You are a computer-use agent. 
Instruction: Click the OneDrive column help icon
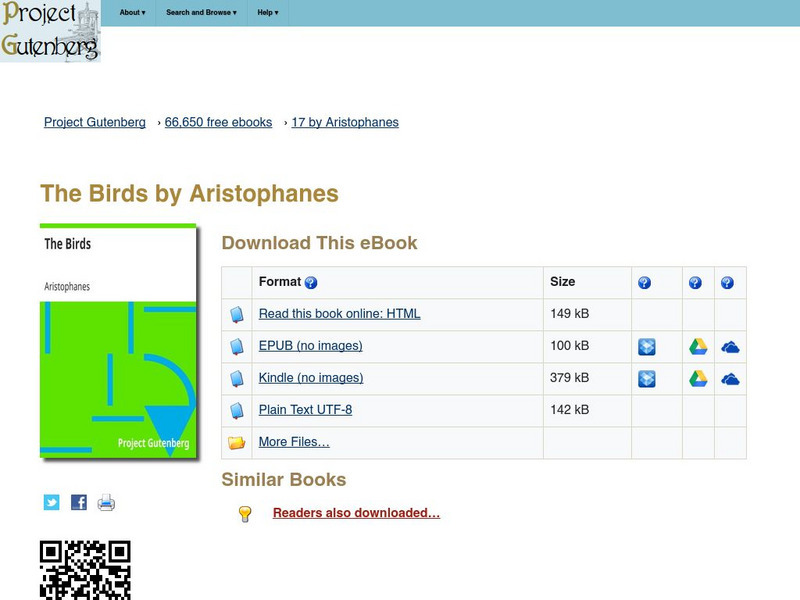point(727,283)
